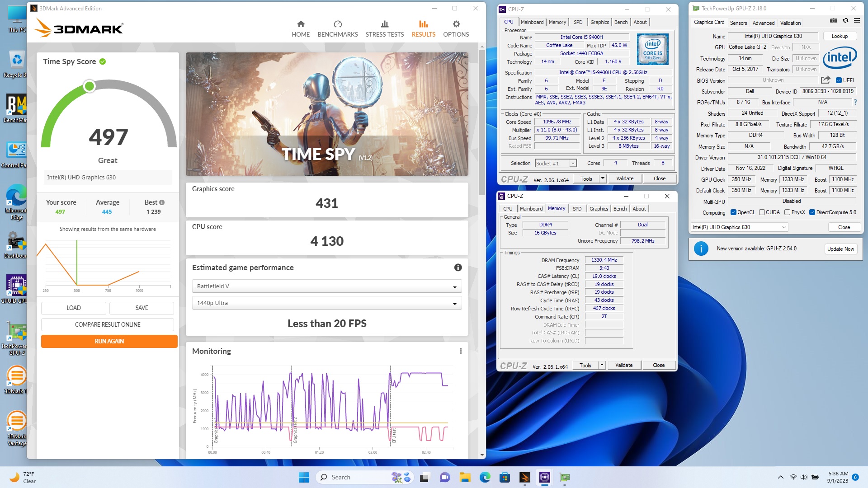Image resolution: width=868 pixels, height=488 pixels.
Task: Click the RUN AGAIN button
Action: pyautogui.click(x=109, y=341)
